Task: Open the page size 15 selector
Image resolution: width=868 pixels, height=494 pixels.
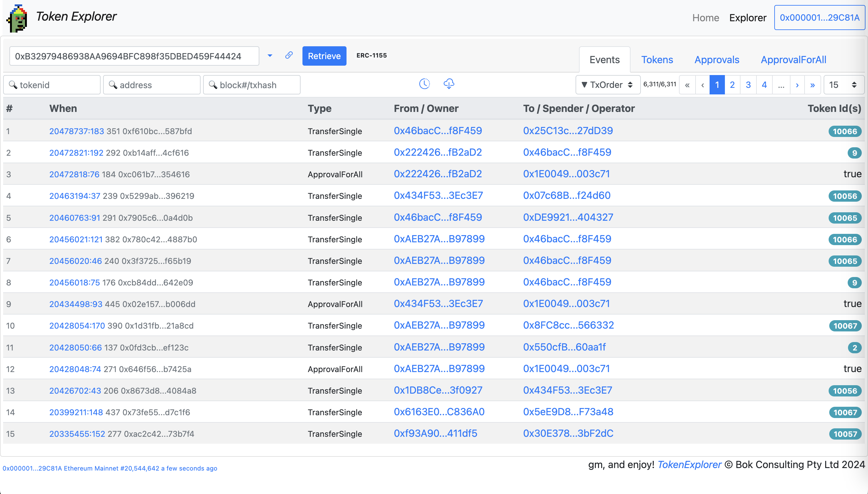Action: coord(844,85)
